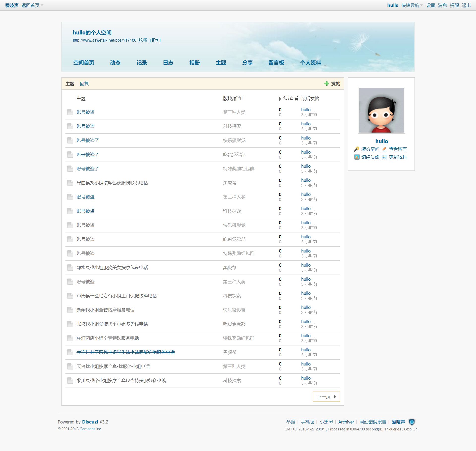Click the hullo name below the avatar
The image size is (476, 451).
[382, 141]
